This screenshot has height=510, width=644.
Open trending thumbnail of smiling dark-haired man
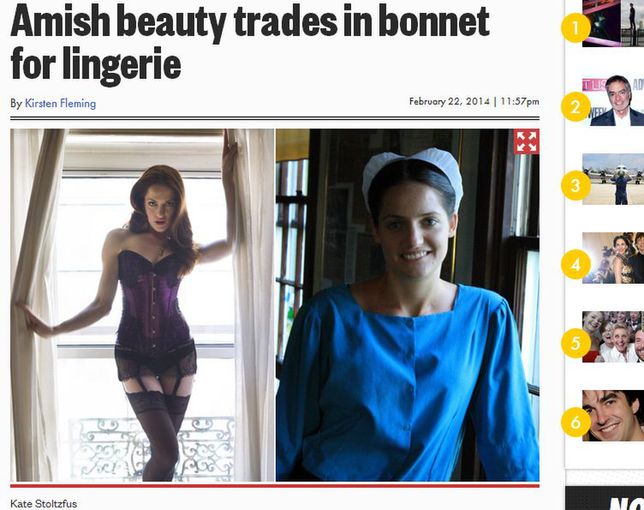[x=613, y=416]
